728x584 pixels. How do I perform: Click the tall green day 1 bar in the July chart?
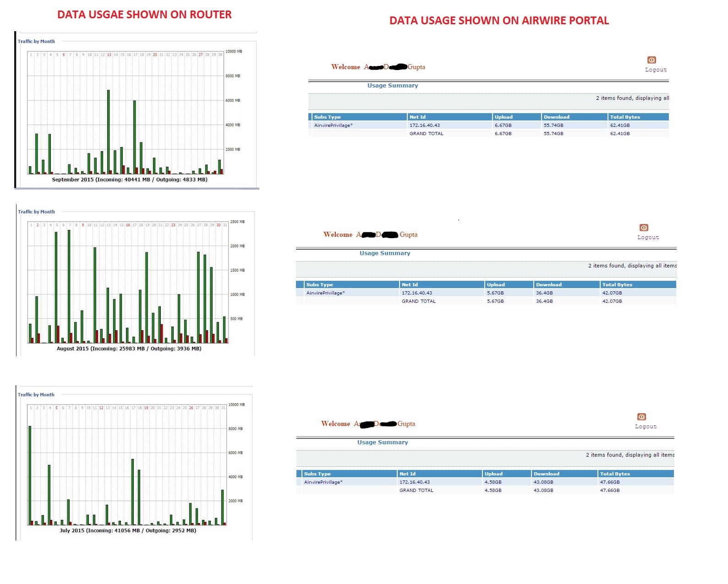30,475
